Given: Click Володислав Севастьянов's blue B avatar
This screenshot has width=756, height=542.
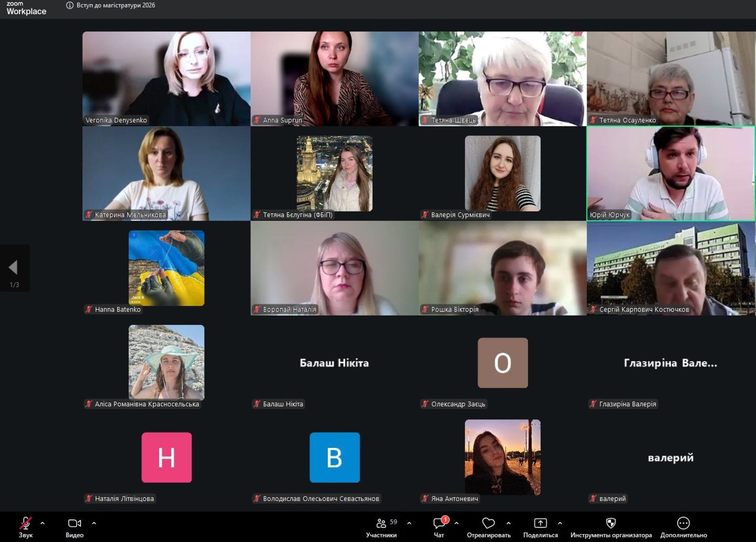Looking at the screenshot, I should coord(335,457).
